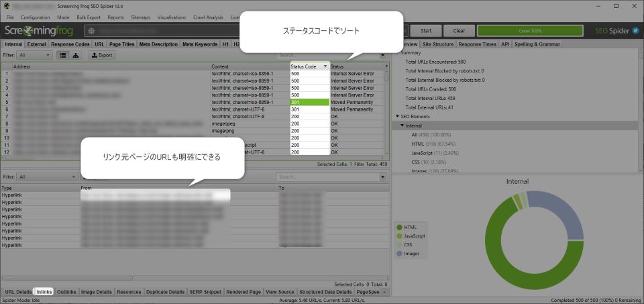Open the Inlinks bottom tab
644x304 pixels.
[x=44, y=292]
